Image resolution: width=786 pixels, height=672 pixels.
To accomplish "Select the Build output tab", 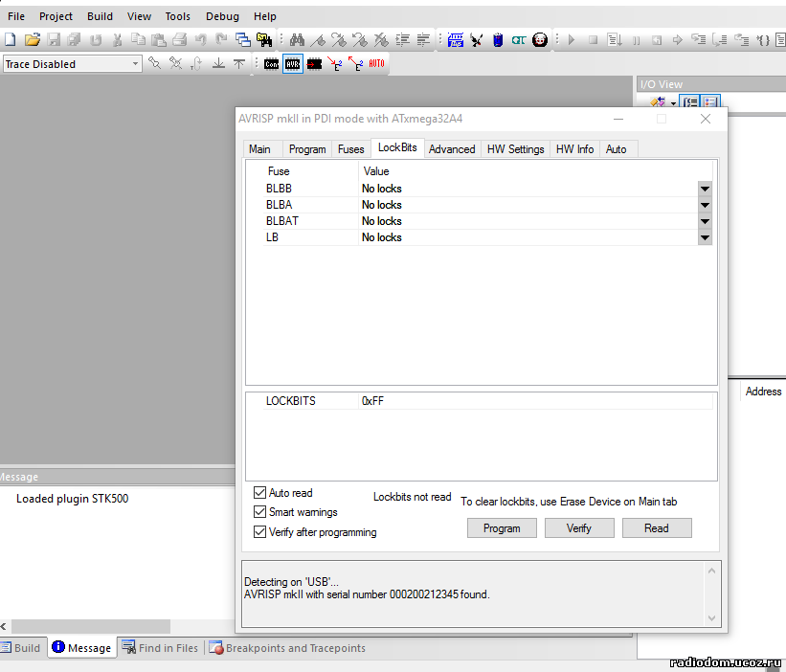I will 22,648.
